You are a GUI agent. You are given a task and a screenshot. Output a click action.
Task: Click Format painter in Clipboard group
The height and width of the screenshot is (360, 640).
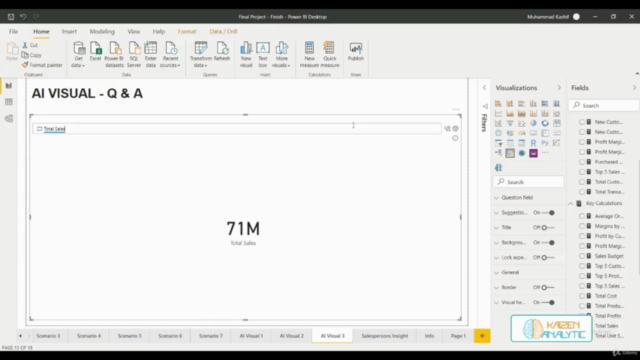[x=42, y=65]
